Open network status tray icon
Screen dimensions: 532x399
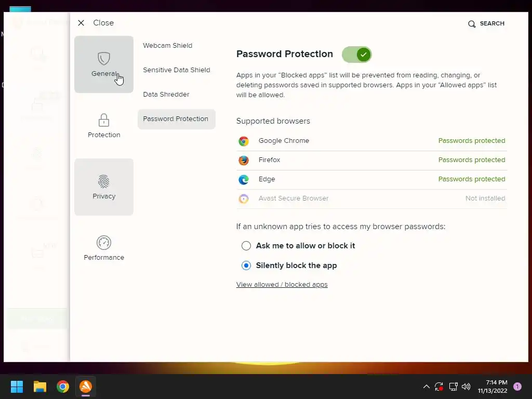click(453, 387)
